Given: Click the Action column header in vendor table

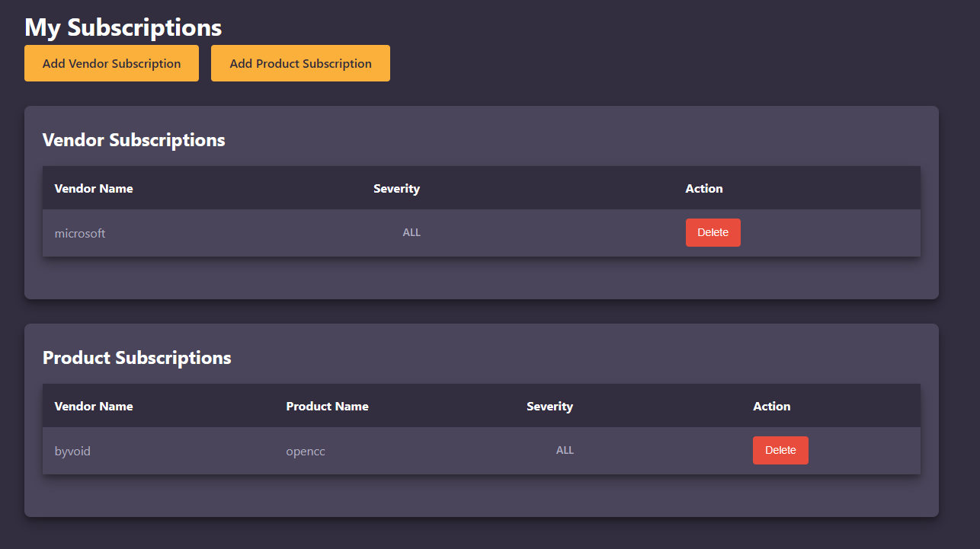Looking at the screenshot, I should [703, 188].
